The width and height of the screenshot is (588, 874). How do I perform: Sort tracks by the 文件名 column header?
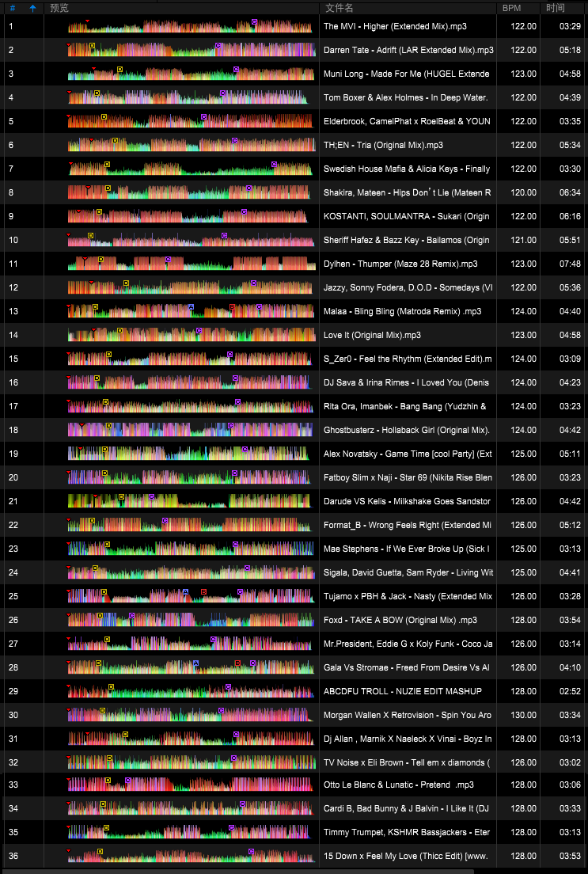pyautogui.click(x=340, y=9)
